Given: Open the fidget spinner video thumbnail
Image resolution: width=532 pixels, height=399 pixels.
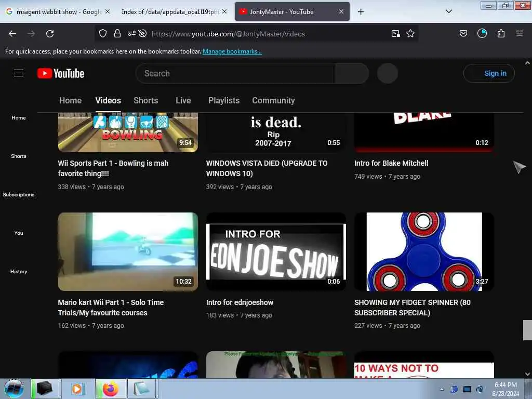Looking at the screenshot, I should tap(424, 251).
